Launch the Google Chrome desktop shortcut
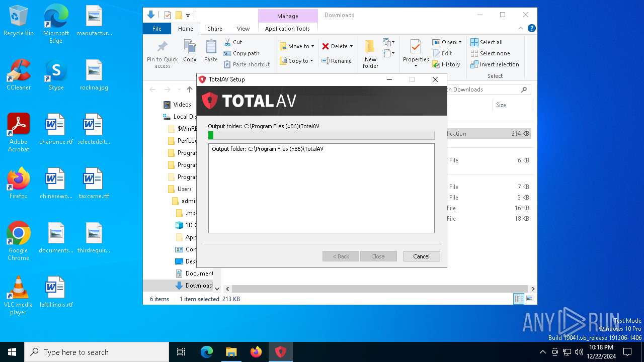Image resolution: width=644 pixels, height=362 pixels. click(19, 241)
